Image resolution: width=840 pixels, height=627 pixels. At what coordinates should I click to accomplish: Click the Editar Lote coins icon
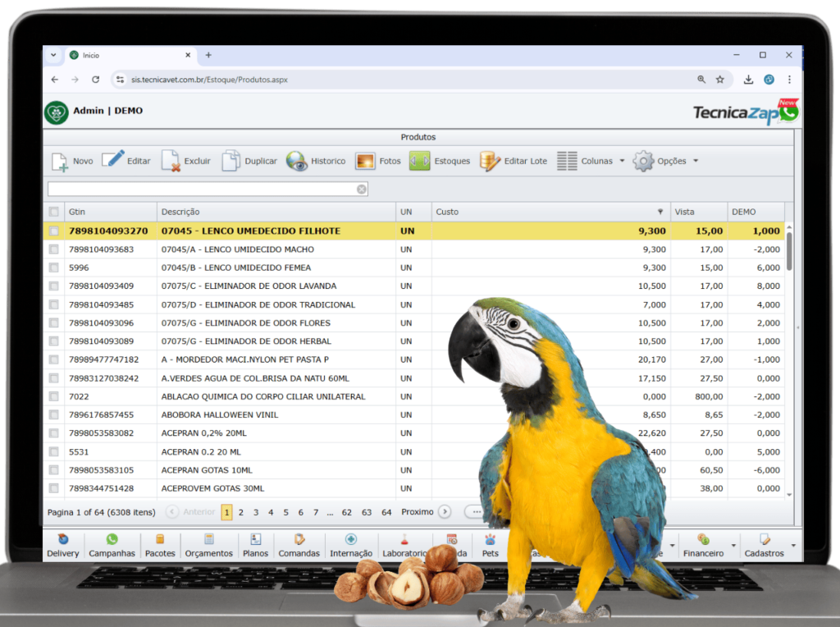(x=490, y=161)
